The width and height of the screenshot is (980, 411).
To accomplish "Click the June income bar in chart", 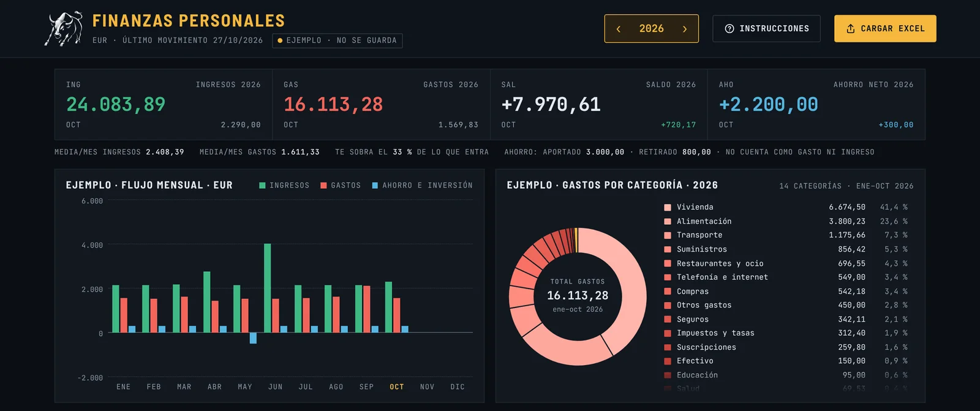I will click(x=268, y=288).
